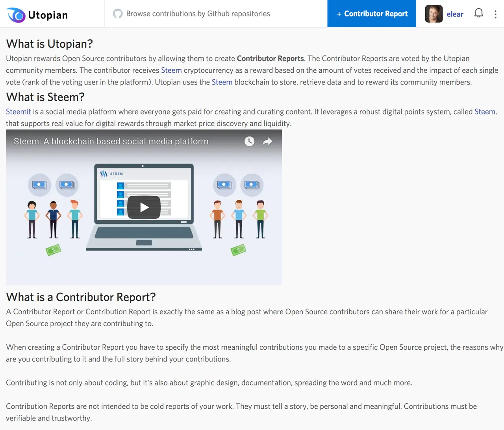Click the Steem link before 'blockchain to store'

pyautogui.click(x=222, y=82)
